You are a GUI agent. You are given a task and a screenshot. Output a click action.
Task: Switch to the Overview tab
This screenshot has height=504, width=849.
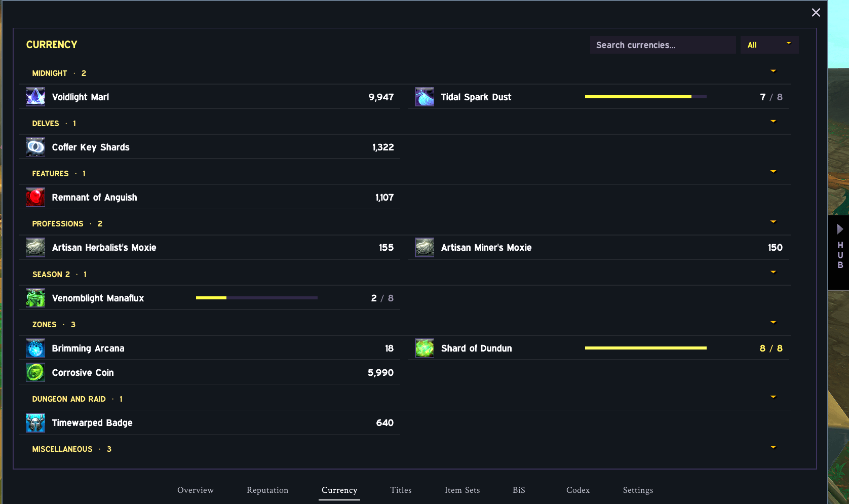pos(196,490)
